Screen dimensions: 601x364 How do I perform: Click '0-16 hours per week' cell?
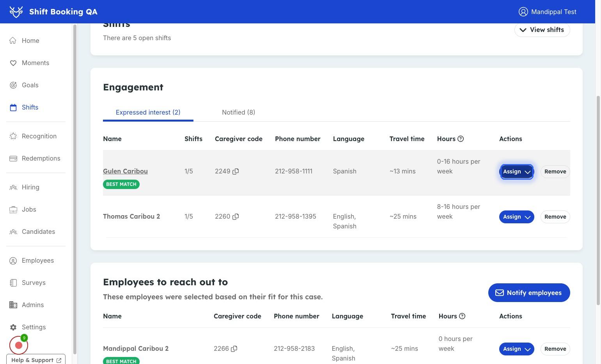pyautogui.click(x=459, y=166)
